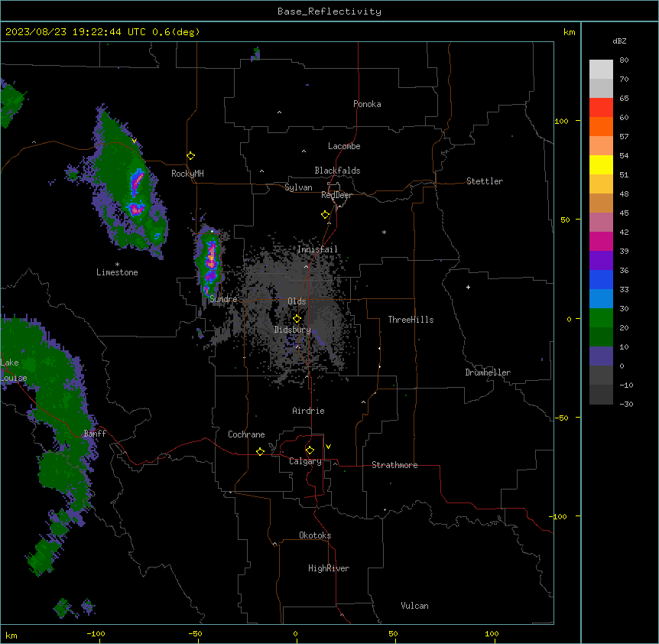Select the 10 dBZ dark green swatch
The image size is (659, 644).
(601, 337)
